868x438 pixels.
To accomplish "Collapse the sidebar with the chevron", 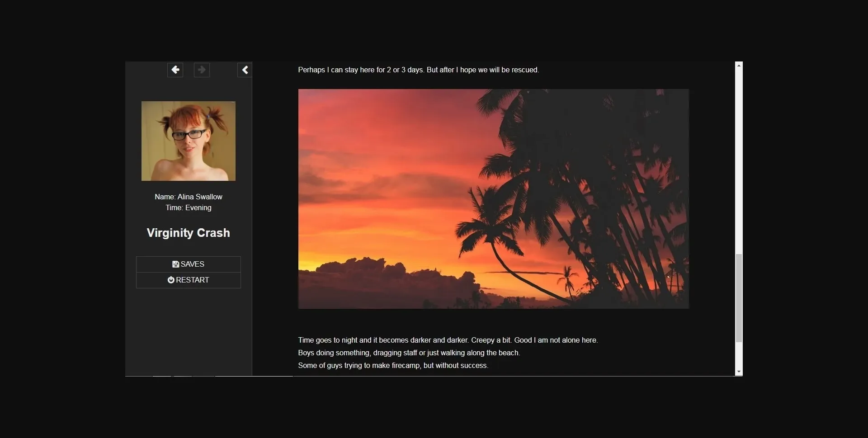I will point(245,70).
